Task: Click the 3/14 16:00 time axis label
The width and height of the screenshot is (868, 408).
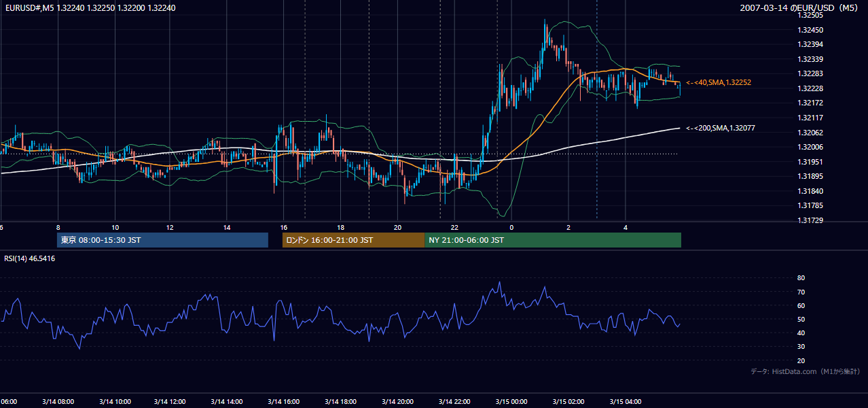Action: tap(283, 402)
